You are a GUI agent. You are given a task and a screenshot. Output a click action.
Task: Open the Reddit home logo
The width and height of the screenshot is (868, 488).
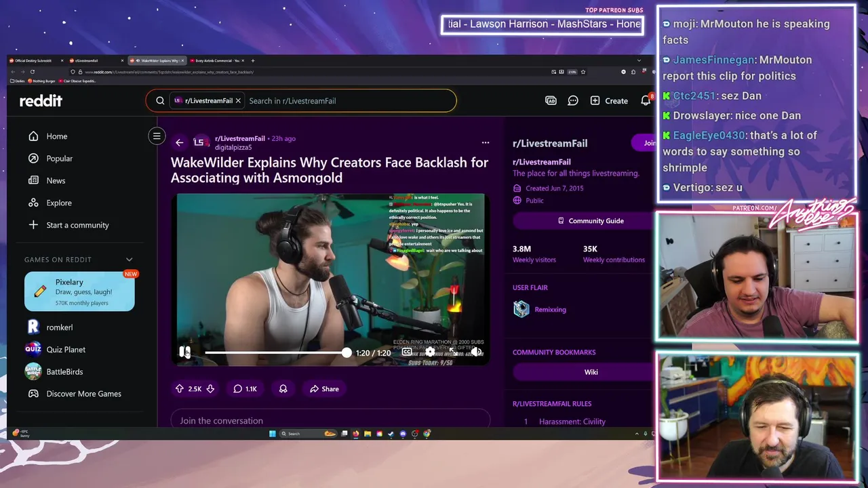point(41,101)
